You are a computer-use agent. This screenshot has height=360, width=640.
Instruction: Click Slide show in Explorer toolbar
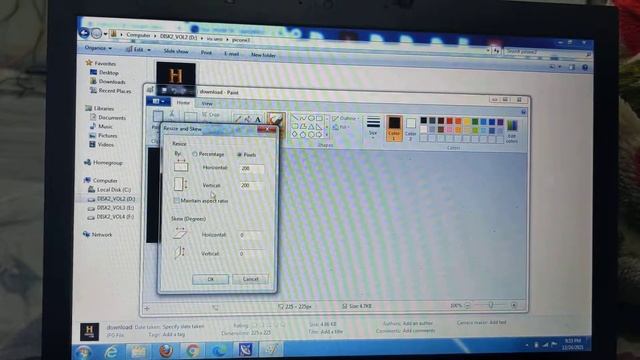coord(176,51)
